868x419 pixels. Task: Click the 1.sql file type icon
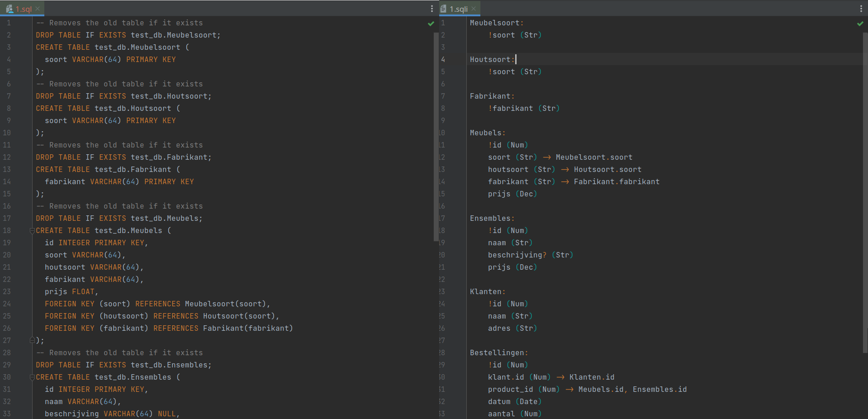coord(9,9)
